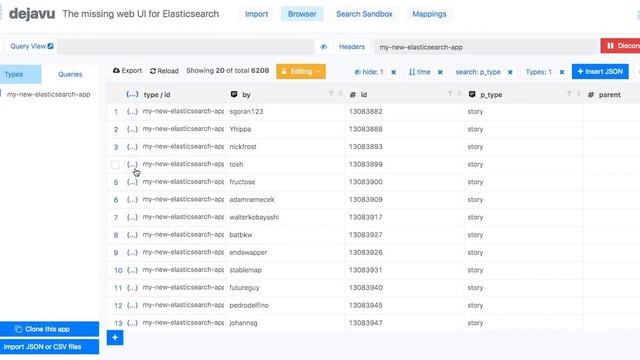
Task: Open filter for the id column
Action: tap(450, 94)
